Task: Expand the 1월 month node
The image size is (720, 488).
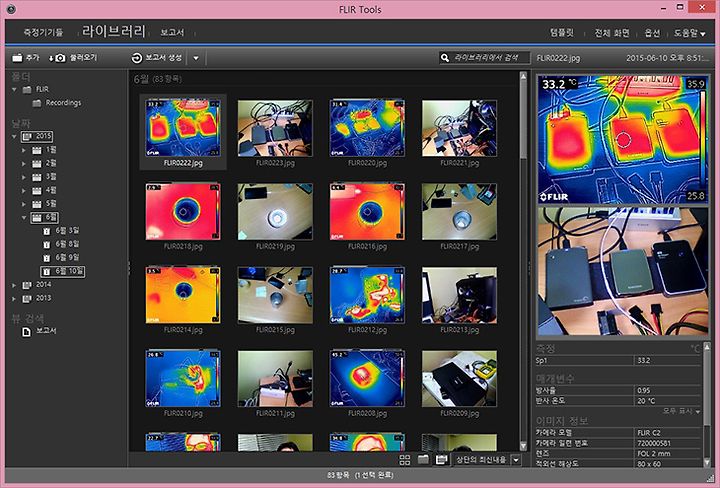Action: click(24, 150)
